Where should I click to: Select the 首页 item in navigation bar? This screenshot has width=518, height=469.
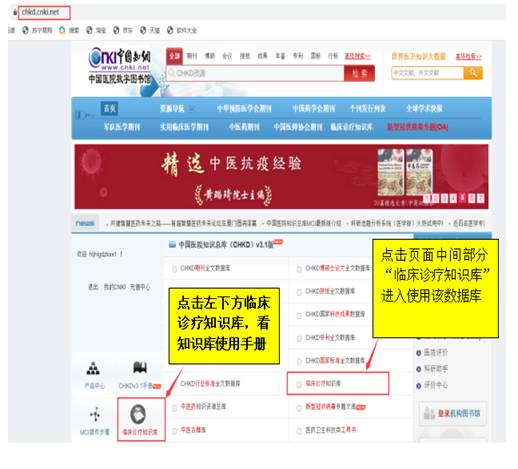click(110, 108)
